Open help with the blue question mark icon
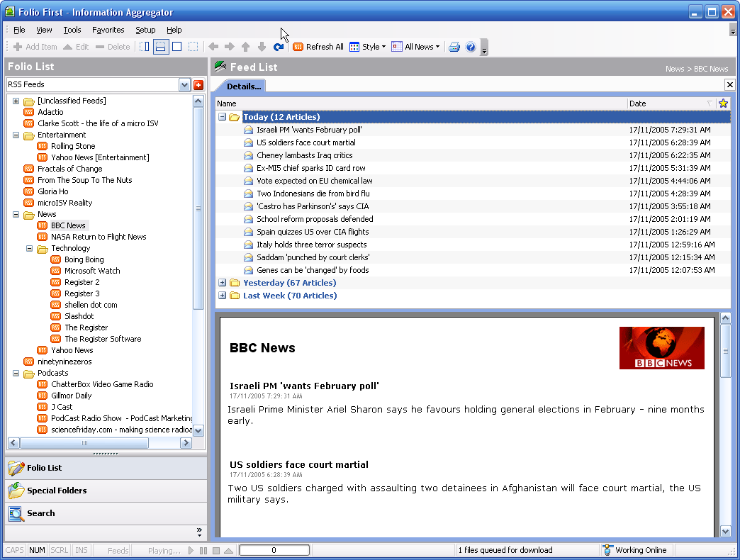This screenshot has width=740, height=560. coord(471,47)
